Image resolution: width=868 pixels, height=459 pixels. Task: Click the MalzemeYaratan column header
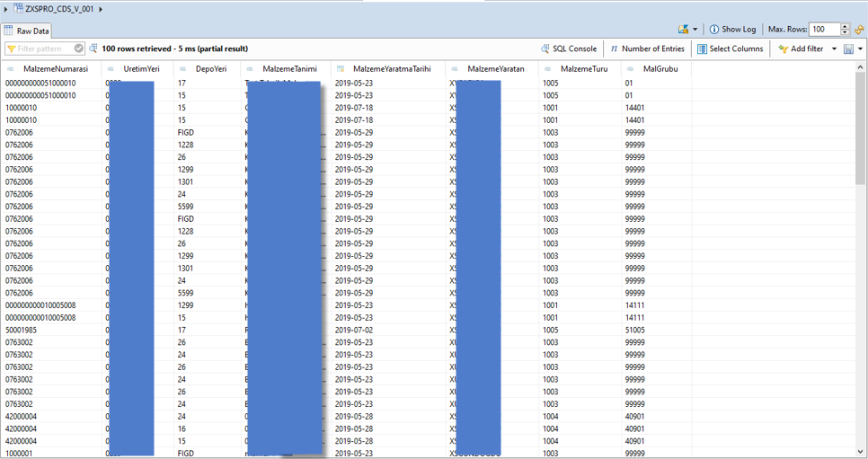(492, 69)
